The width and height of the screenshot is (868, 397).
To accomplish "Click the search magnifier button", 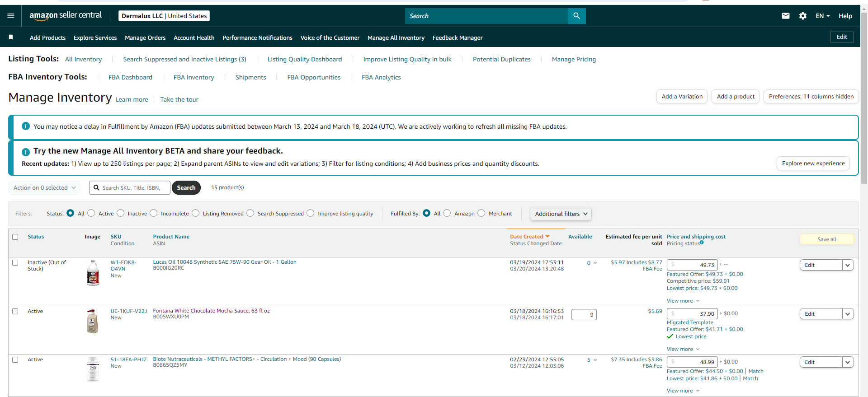I will coord(576,16).
